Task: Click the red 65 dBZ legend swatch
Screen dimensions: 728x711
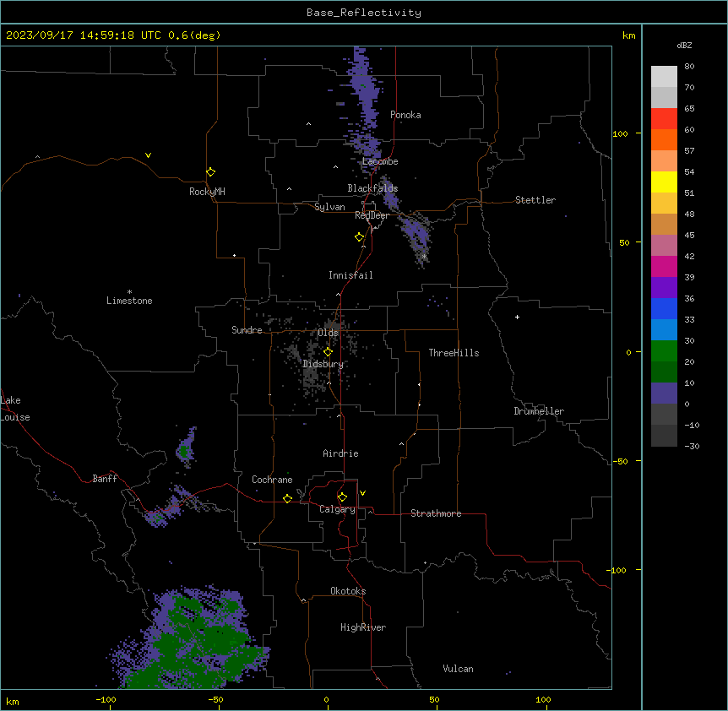Action: (x=664, y=119)
